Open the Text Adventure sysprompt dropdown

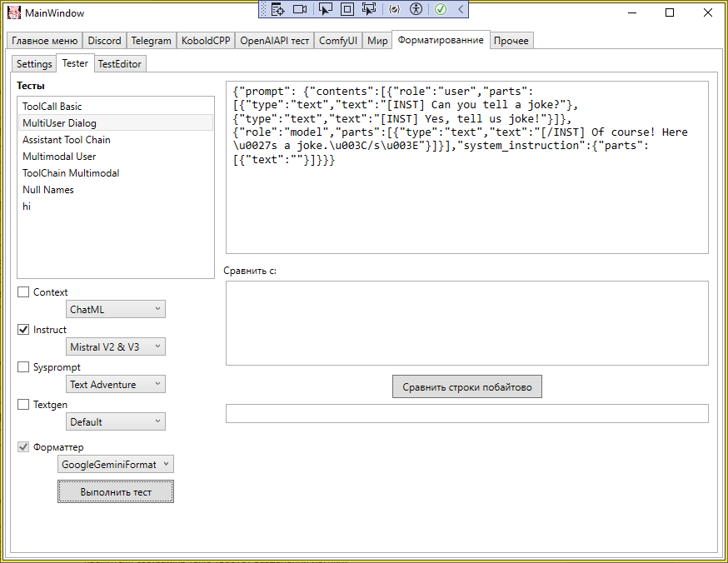click(x=116, y=385)
